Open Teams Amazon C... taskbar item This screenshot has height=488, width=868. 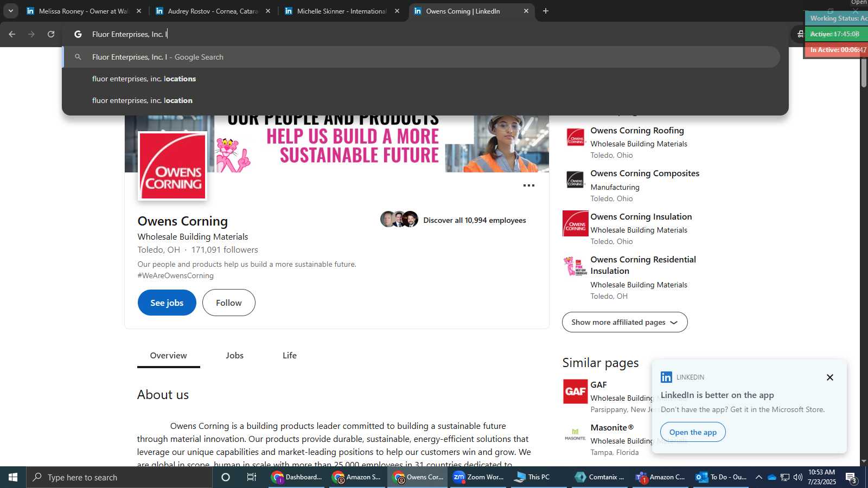coord(660,477)
